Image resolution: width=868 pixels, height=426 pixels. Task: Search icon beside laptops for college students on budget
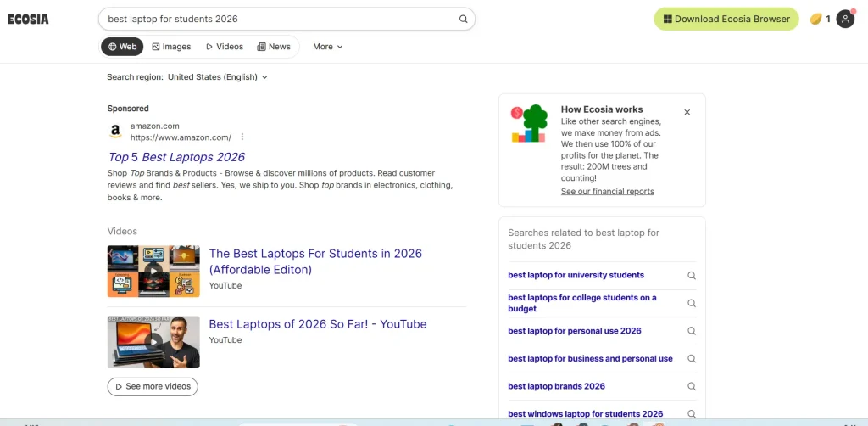click(692, 303)
